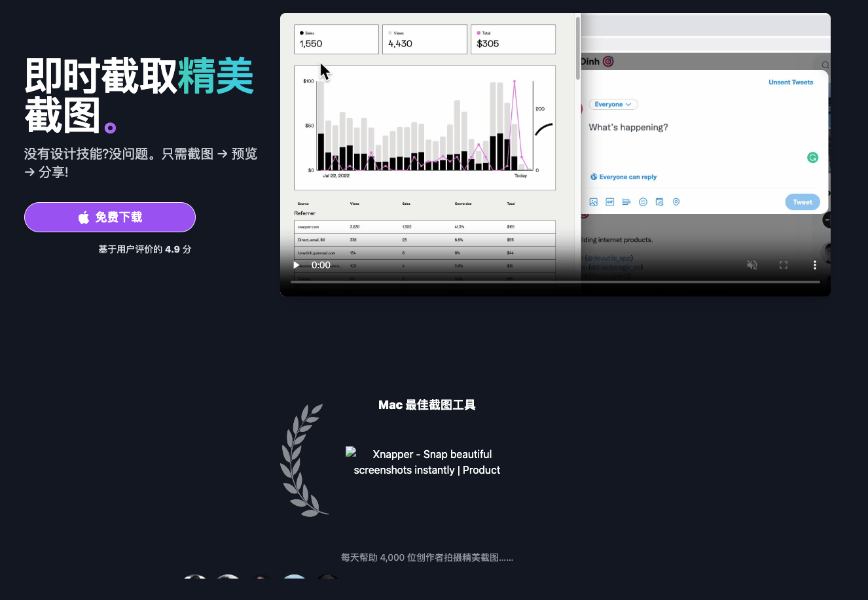
Task: Enter fullscreen mode for the video
Action: click(784, 265)
